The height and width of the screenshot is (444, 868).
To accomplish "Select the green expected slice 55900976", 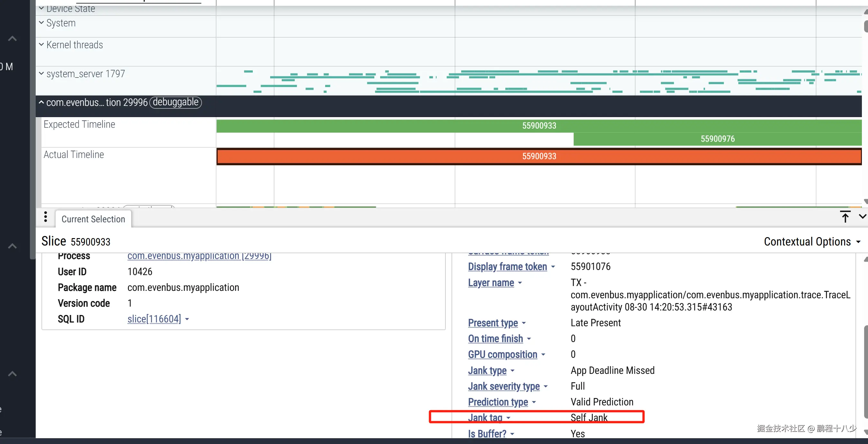I will [717, 139].
